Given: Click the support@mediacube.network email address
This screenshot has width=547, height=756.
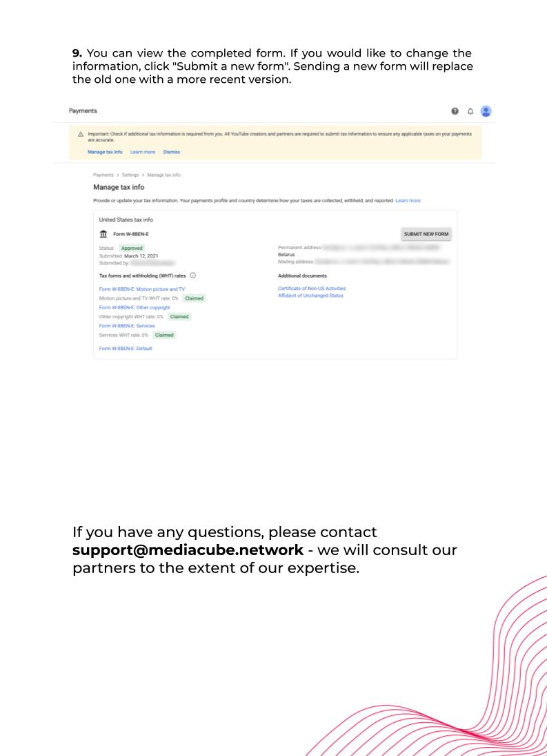Looking at the screenshot, I should tap(188, 550).
